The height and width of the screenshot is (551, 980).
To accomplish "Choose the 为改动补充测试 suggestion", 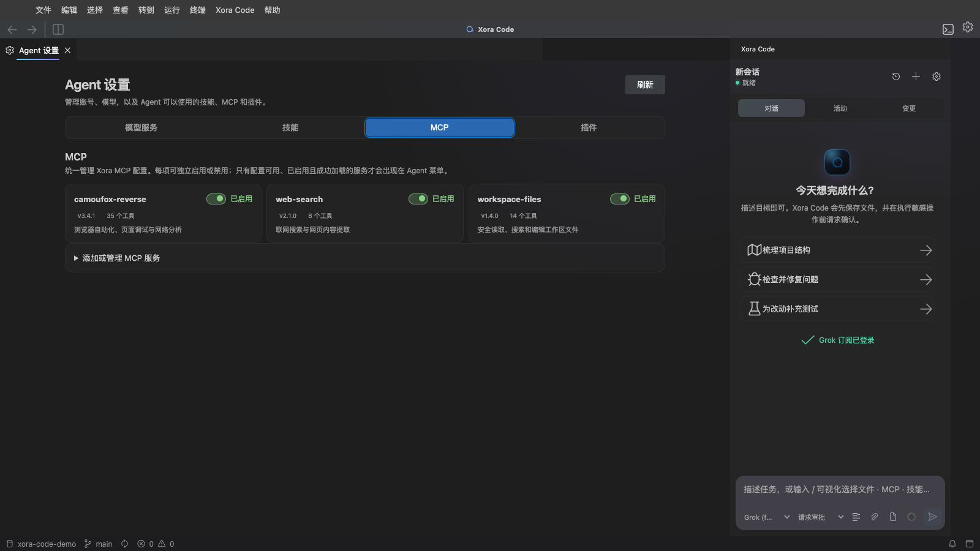I will tap(837, 309).
